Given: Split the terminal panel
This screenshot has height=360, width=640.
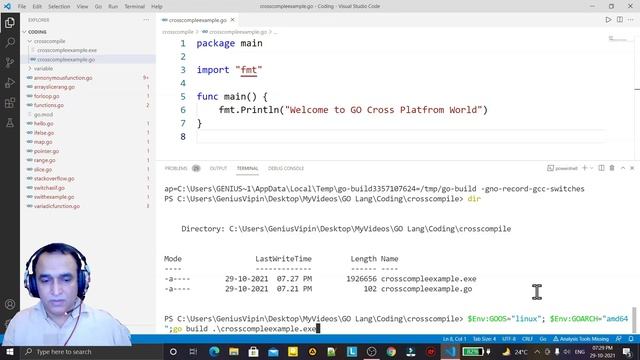Looking at the screenshot, I should [601, 168].
